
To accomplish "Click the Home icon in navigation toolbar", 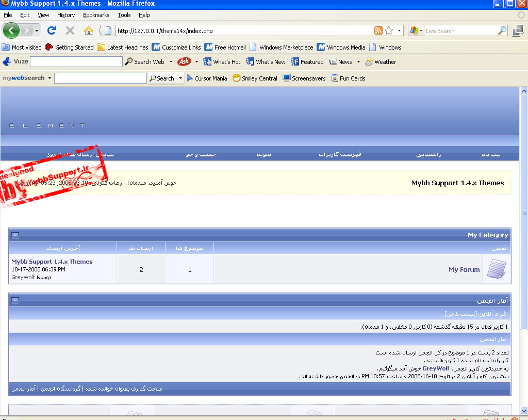I will 88,30.
